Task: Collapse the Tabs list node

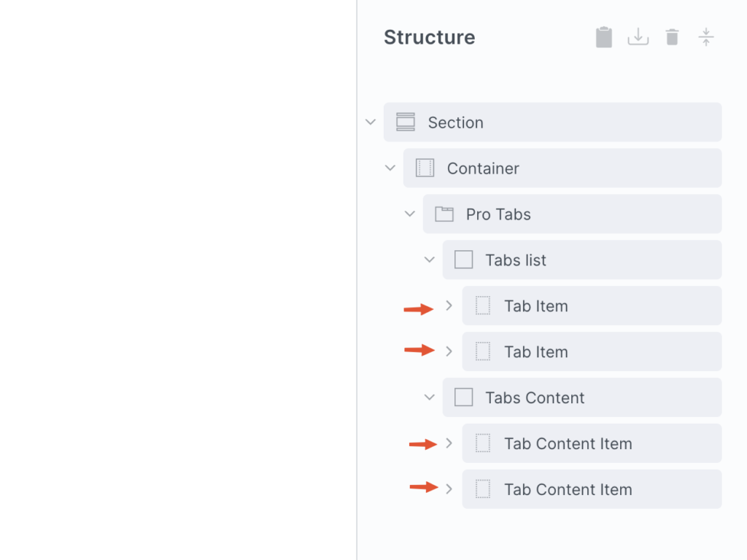Action: (430, 260)
